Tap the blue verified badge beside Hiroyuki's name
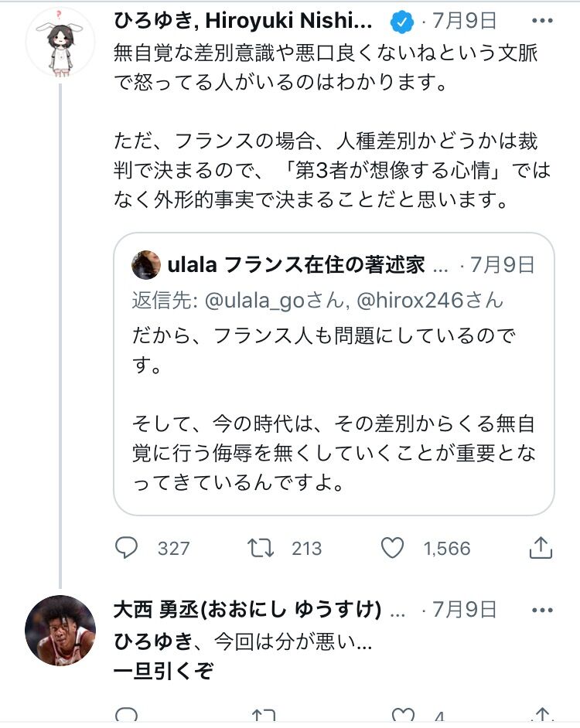 tap(401, 22)
